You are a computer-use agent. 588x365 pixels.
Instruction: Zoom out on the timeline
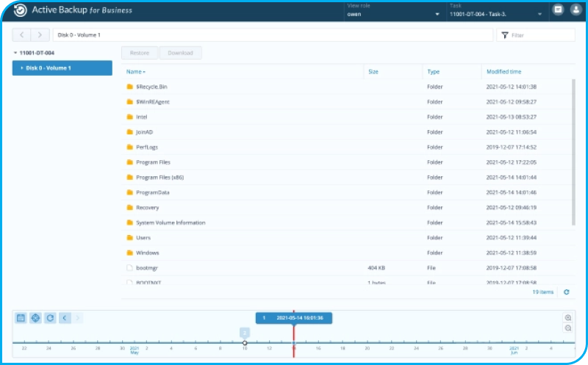pos(568,328)
